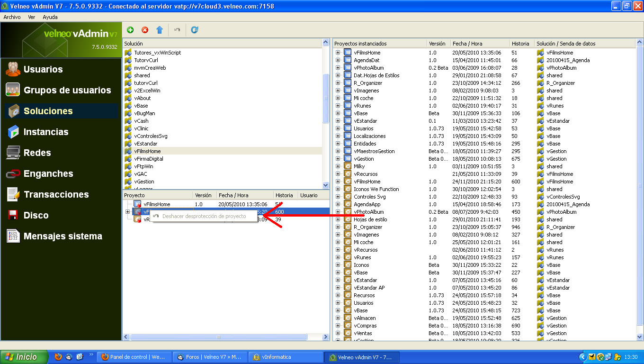
Task: Expand the selected project row with history 600
Action: 127,212
